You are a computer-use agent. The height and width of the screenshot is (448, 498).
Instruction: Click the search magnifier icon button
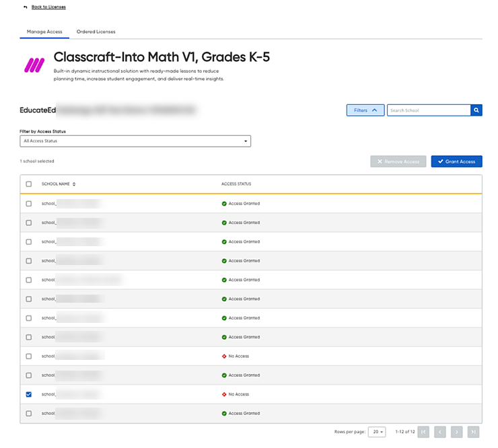476,110
